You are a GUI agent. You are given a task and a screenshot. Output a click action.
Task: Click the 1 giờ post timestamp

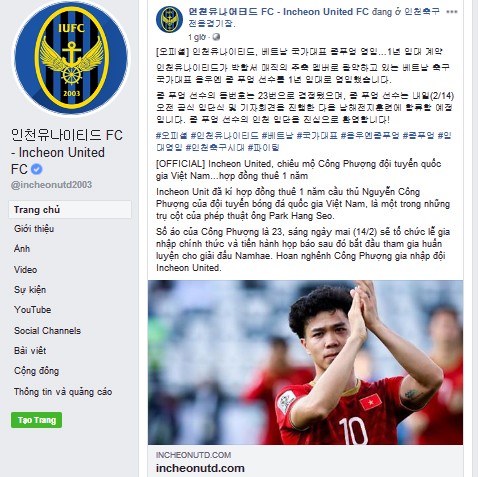pyautogui.click(x=197, y=37)
